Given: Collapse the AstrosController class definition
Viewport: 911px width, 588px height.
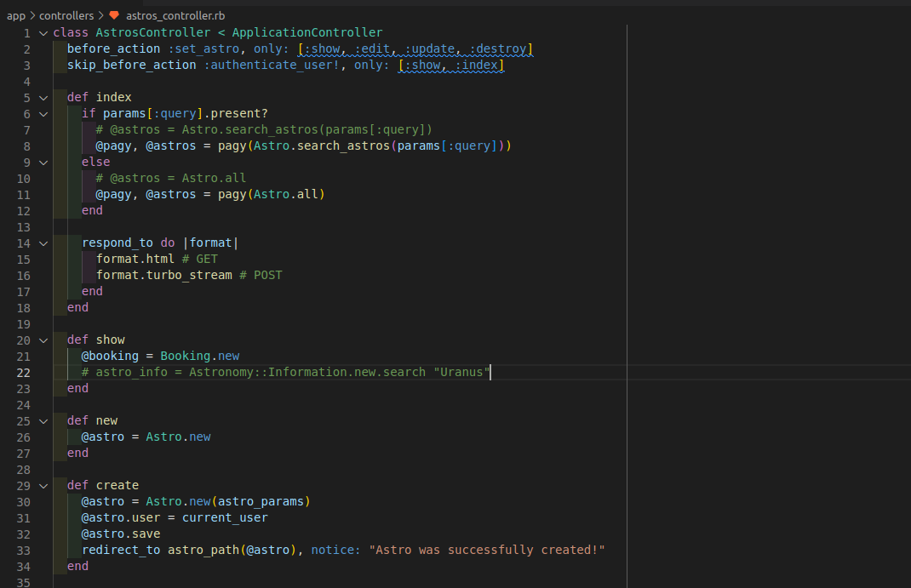Looking at the screenshot, I should pyautogui.click(x=43, y=31).
